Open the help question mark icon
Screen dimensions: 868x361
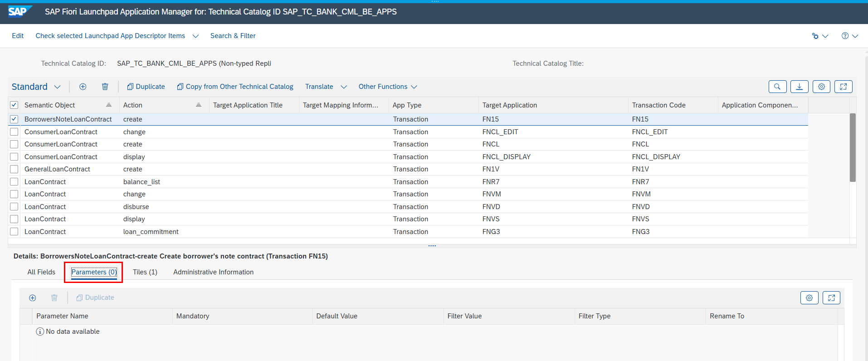click(845, 36)
